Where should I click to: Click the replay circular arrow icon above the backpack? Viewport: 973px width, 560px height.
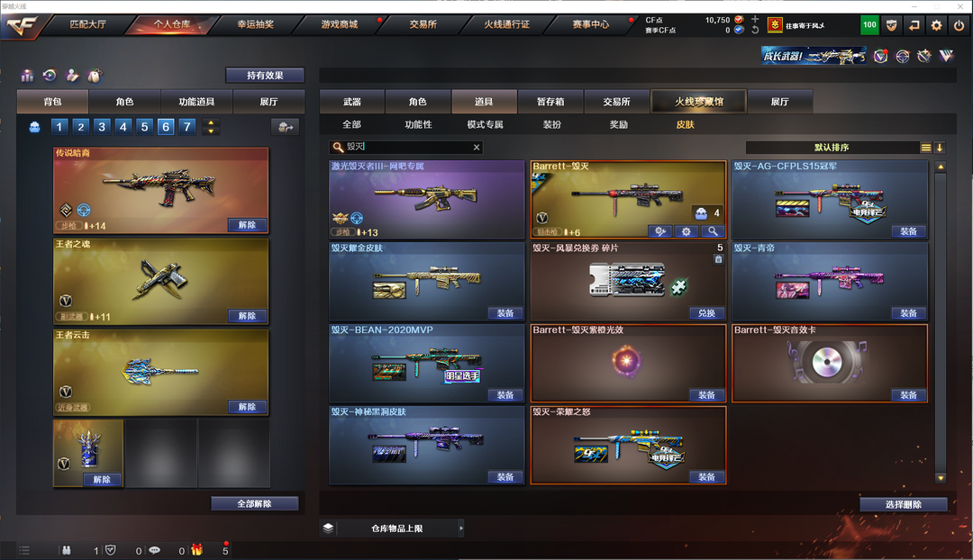tap(50, 76)
